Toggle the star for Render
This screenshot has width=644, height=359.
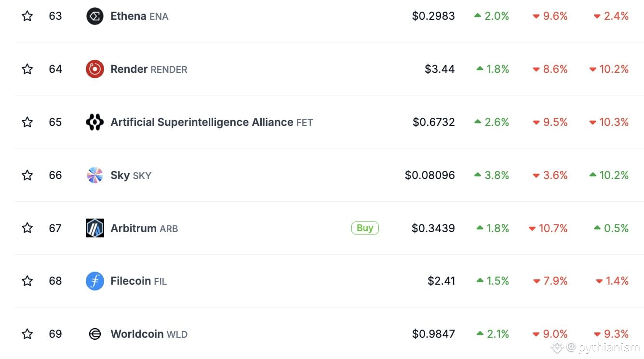click(x=27, y=69)
